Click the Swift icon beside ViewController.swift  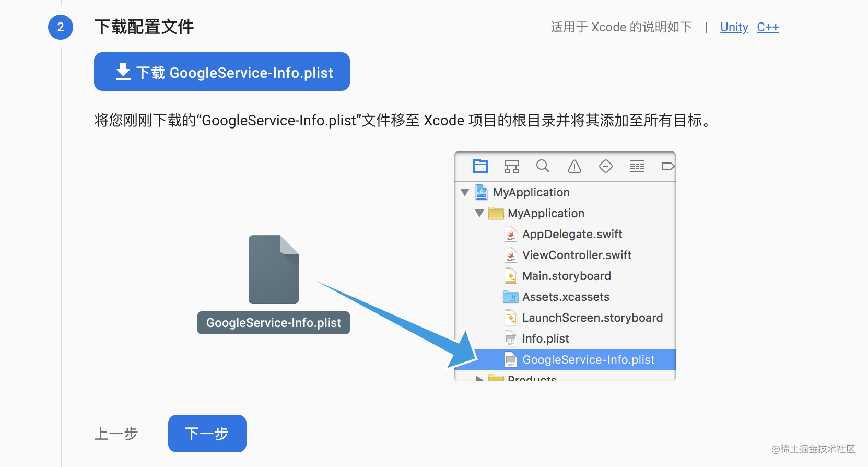click(x=511, y=255)
